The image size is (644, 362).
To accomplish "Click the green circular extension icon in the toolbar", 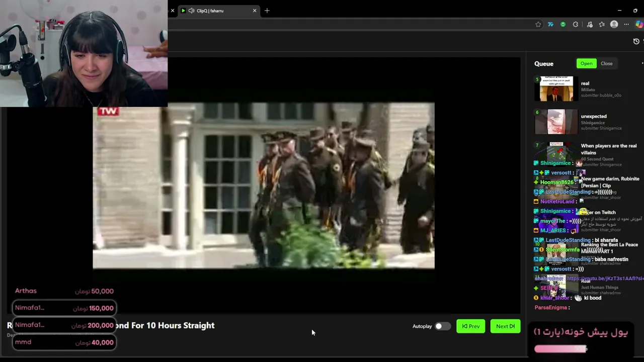I will [x=563, y=24].
